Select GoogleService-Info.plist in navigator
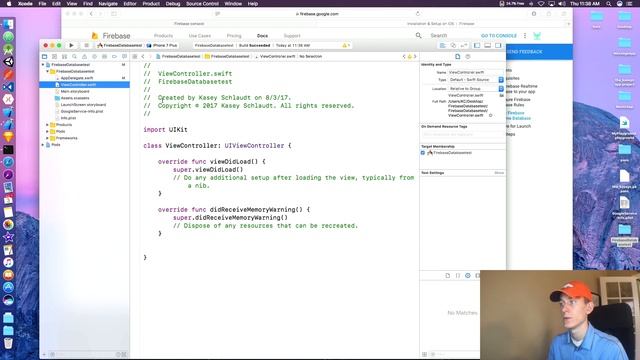Viewport: 640px width, 360px height. (x=82, y=111)
